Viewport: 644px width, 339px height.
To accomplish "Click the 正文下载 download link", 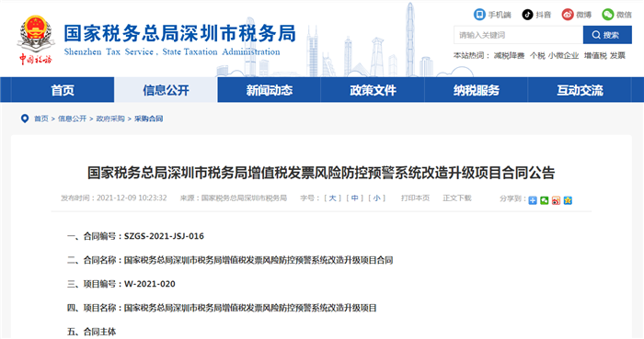I will point(456,198).
